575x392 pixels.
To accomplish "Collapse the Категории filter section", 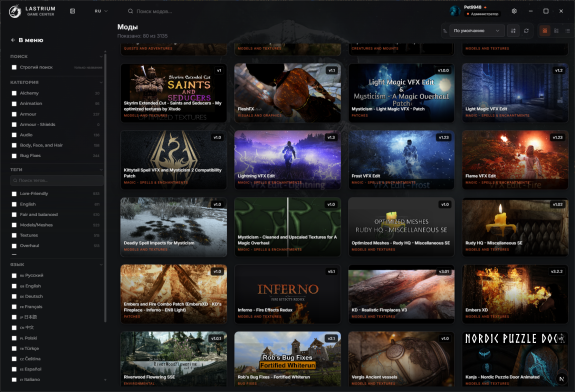I will 101,82.
